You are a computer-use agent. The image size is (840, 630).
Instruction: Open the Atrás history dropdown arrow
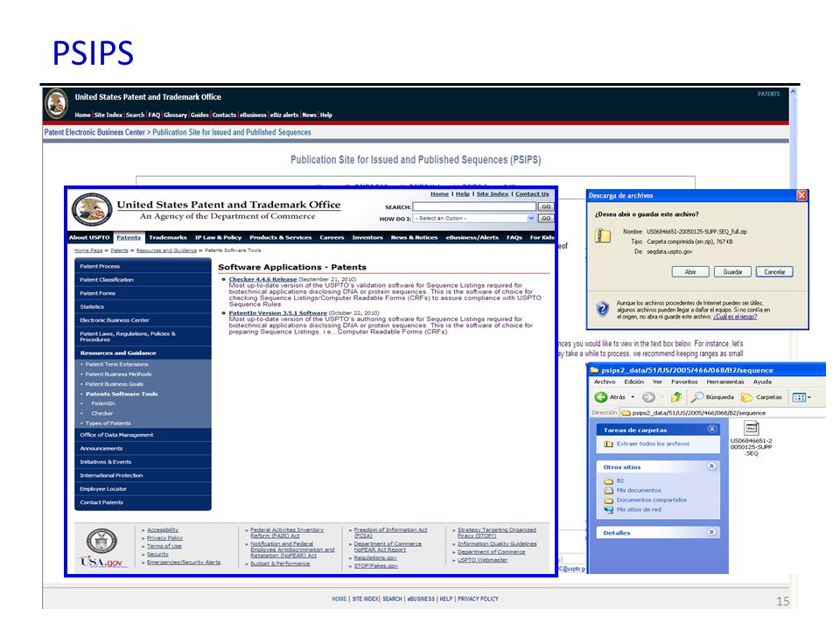point(633,397)
